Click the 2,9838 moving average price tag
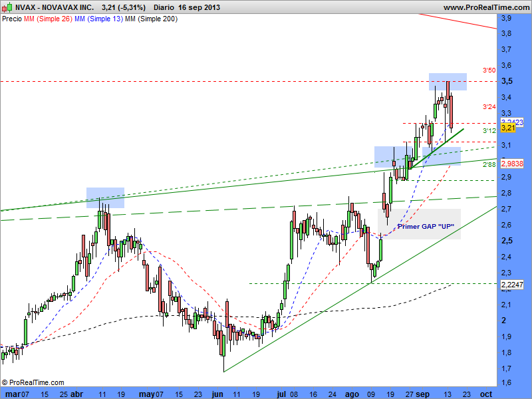The image size is (532, 399). pyautogui.click(x=512, y=164)
